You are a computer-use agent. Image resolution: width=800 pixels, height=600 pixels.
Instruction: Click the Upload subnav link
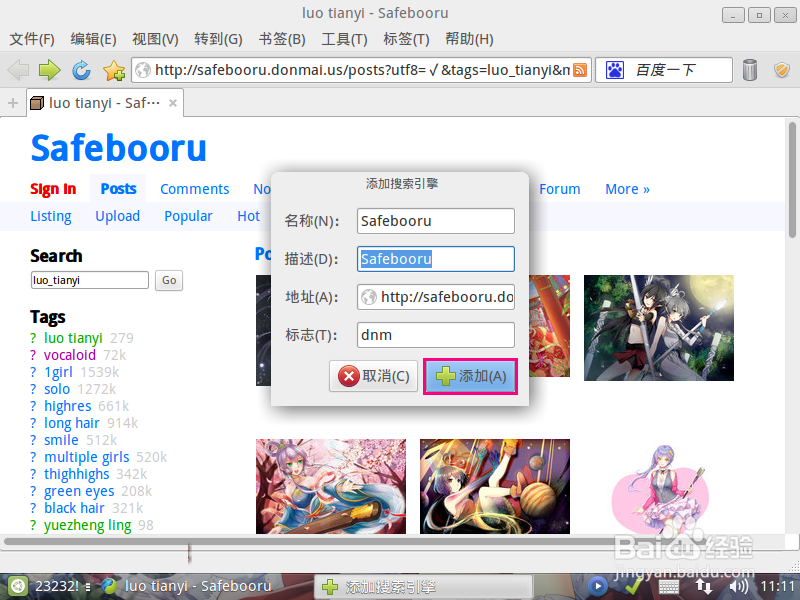[117, 216]
